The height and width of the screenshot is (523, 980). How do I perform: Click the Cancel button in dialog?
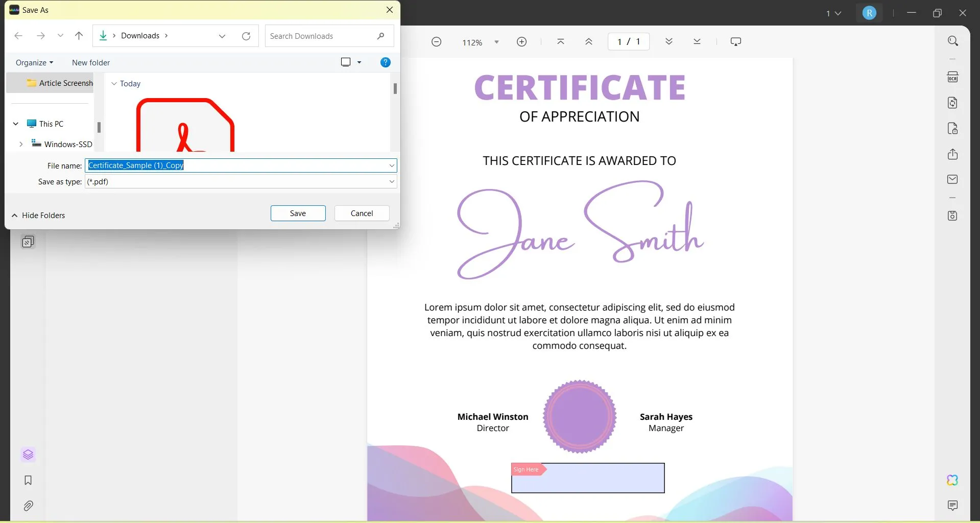pyautogui.click(x=362, y=213)
